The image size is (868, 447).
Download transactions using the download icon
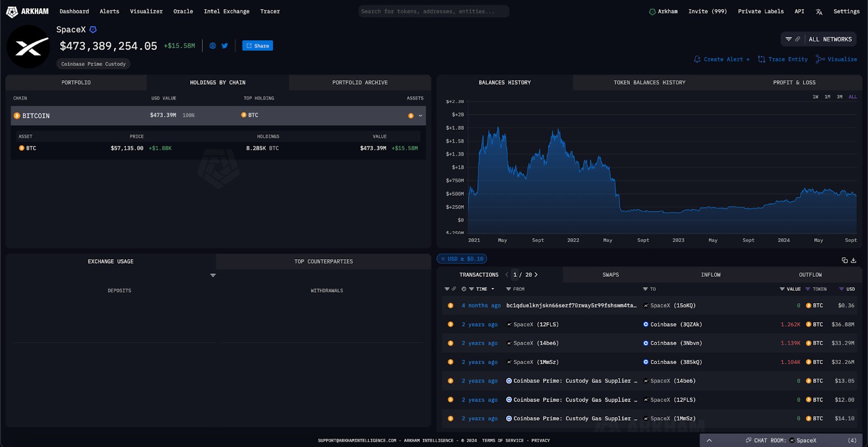click(853, 260)
